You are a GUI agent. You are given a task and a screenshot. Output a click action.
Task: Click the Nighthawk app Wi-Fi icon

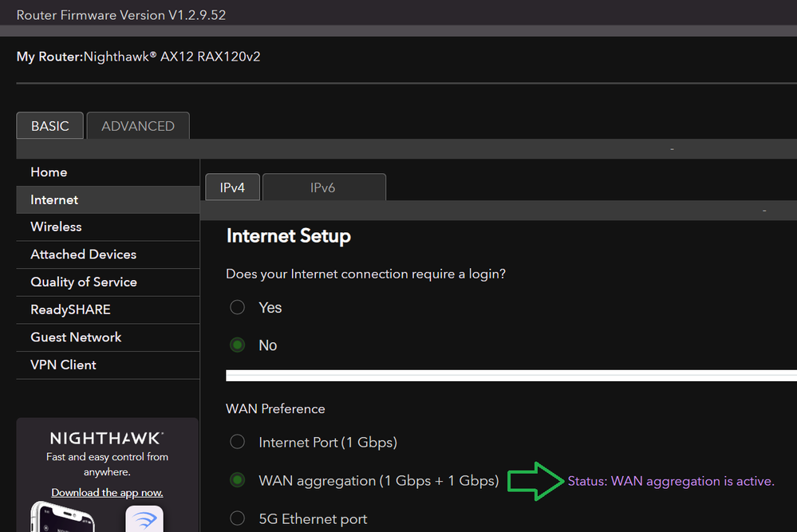[145, 518]
